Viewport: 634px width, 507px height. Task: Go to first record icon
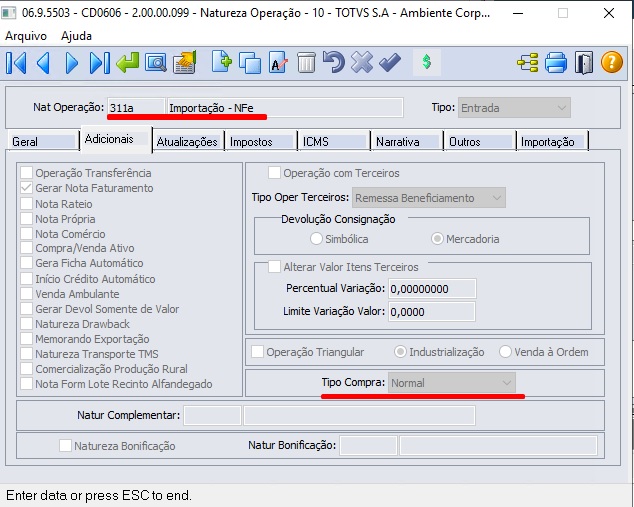[16, 63]
